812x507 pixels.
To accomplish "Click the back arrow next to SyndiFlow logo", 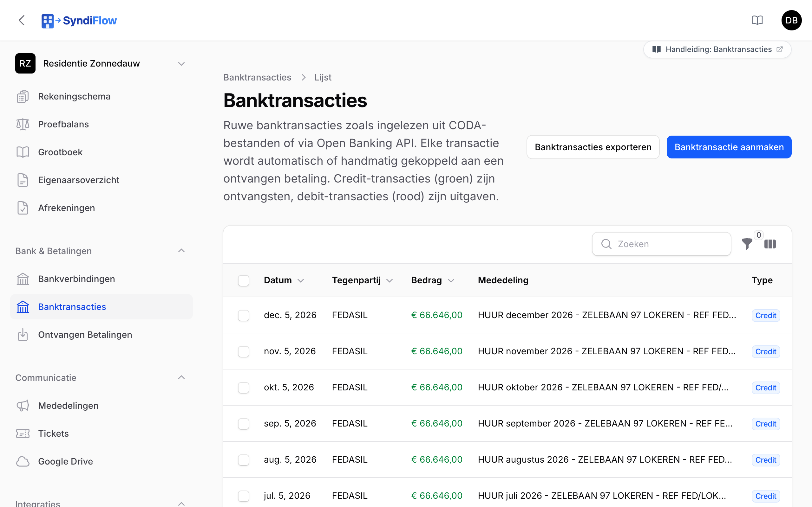I will (22, 21).
